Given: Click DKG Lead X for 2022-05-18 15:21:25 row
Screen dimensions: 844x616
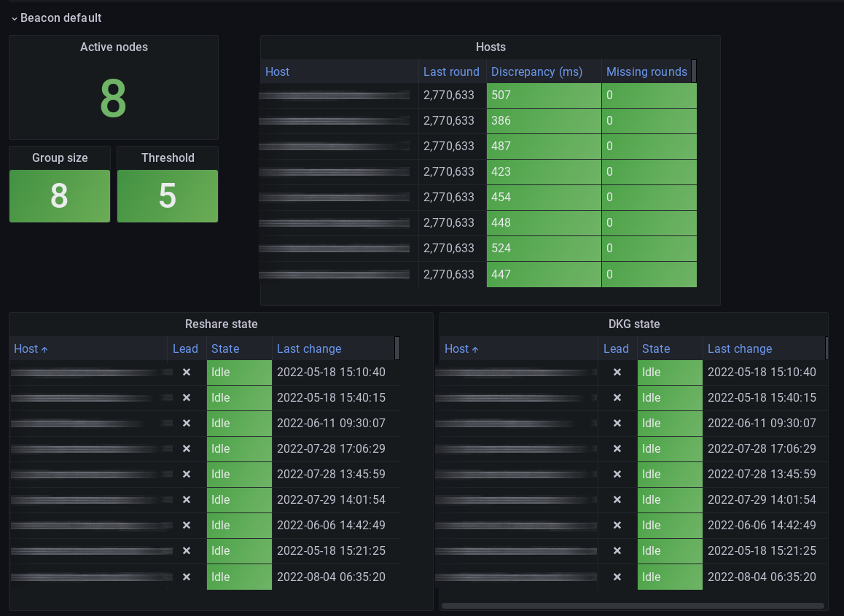Looking at the screenshot, I should [x=617, y=551].
